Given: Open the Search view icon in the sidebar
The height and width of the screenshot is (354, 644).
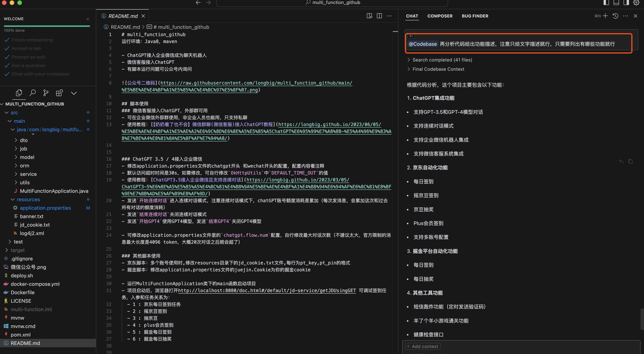Looking at the screenshot, I should 33,93.
